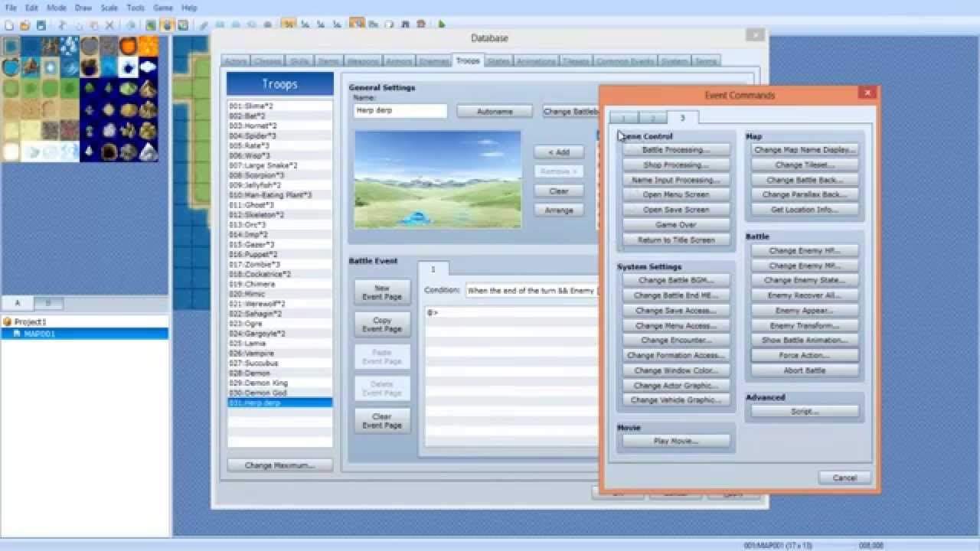Open the File menu
The height and width of the screenshot is (551, 980).
click(x=11, y=8)
